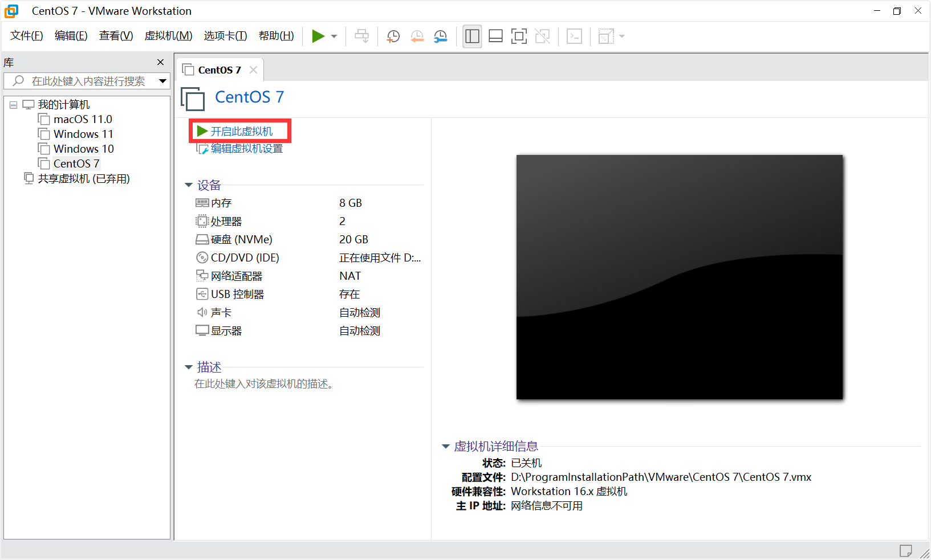931x560 pixels.
Task: Switch to the CentOS 7 tab
Action: (x=219, y=69)
